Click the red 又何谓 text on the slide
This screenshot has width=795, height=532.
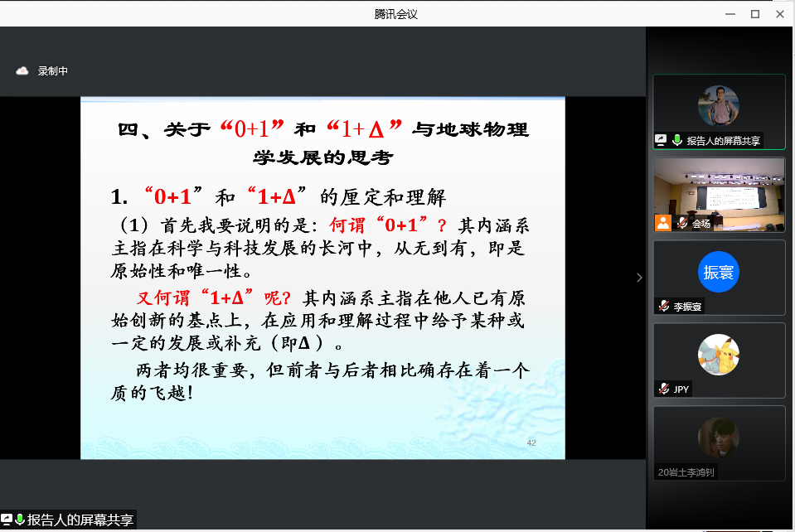point(163,298)
